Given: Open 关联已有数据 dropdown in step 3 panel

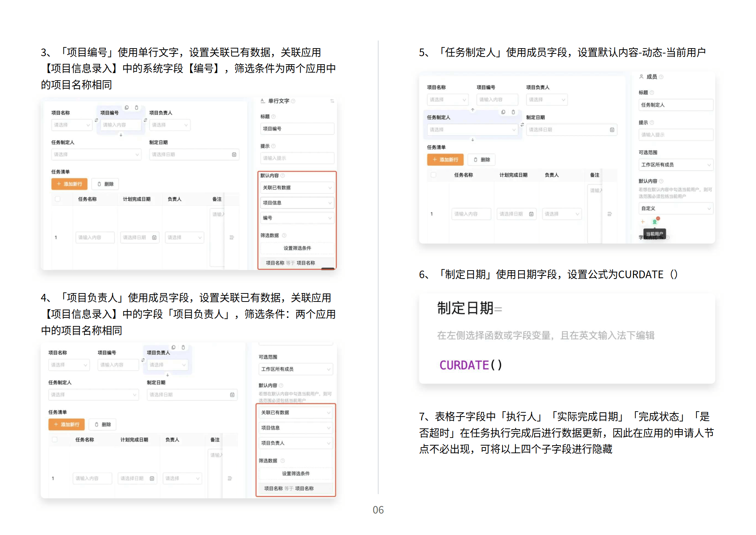Looking at the screenshot, I should 297,188.
